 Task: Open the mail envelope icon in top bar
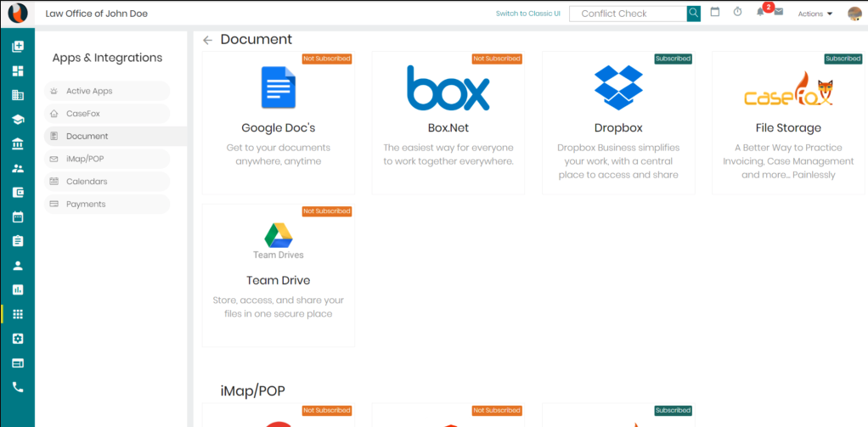click(778, 12)
